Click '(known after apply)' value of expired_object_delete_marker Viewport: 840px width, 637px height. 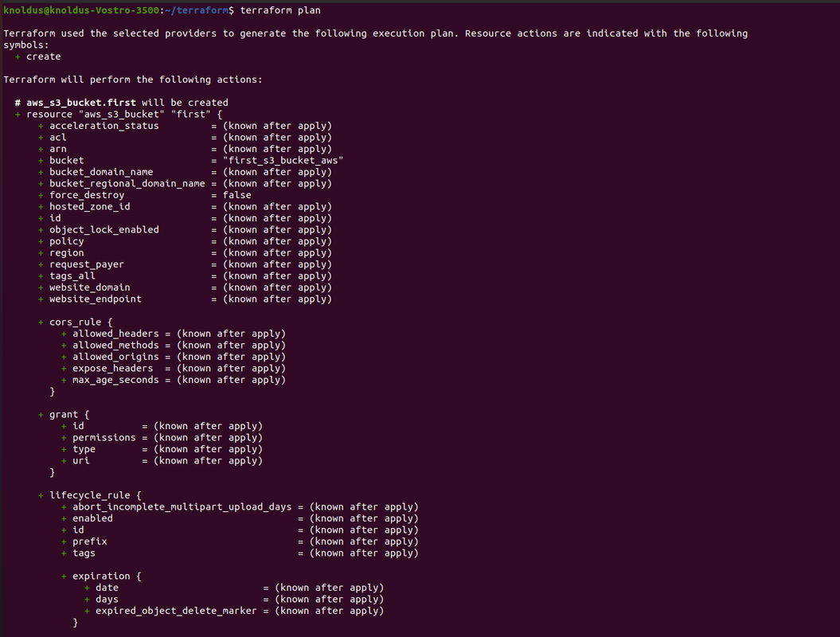[330, 611]
